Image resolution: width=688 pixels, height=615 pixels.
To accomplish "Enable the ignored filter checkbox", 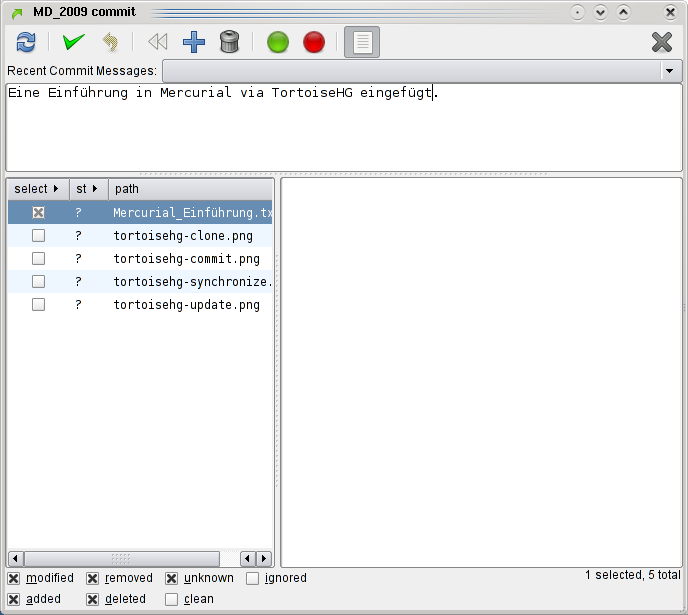I will [253, 578].
